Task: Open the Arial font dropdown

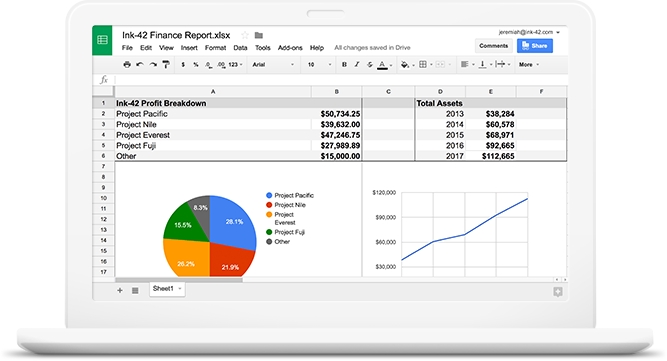Action: click(273, 65)
